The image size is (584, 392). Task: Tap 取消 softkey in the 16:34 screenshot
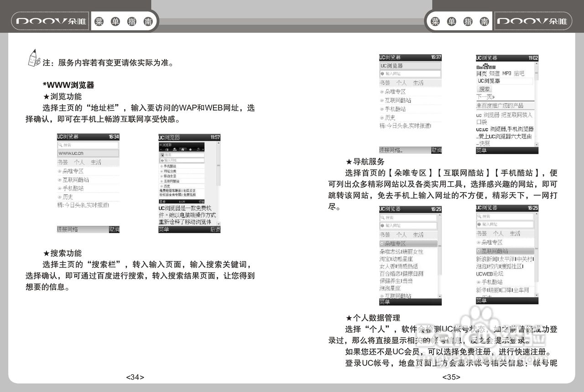(114, 229)
